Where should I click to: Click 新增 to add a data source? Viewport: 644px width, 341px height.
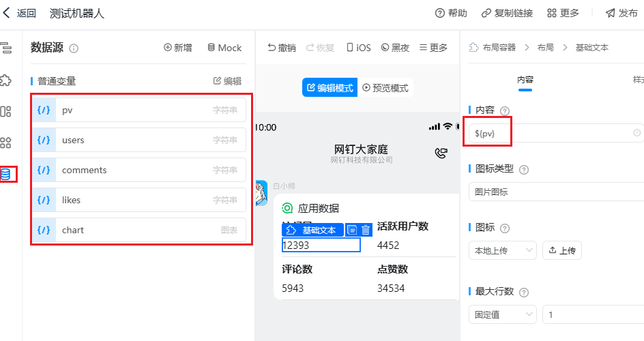point(178,48)
